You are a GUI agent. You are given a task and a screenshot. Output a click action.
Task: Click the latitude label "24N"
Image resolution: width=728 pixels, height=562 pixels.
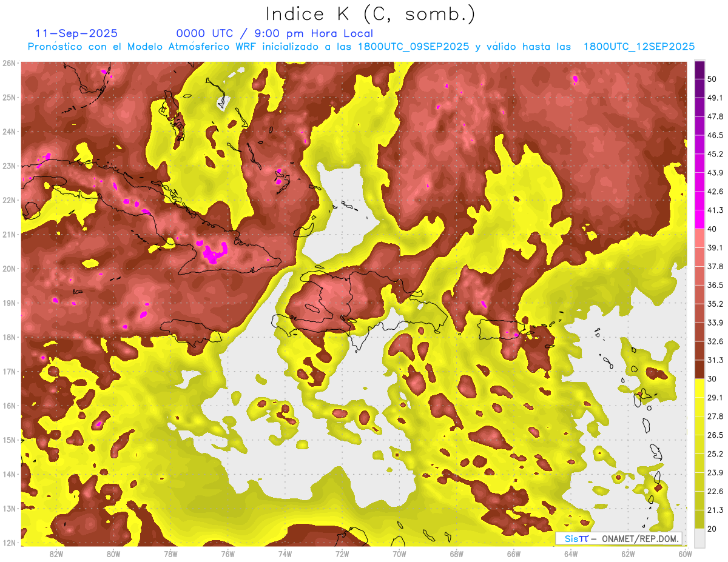[9, 132]
